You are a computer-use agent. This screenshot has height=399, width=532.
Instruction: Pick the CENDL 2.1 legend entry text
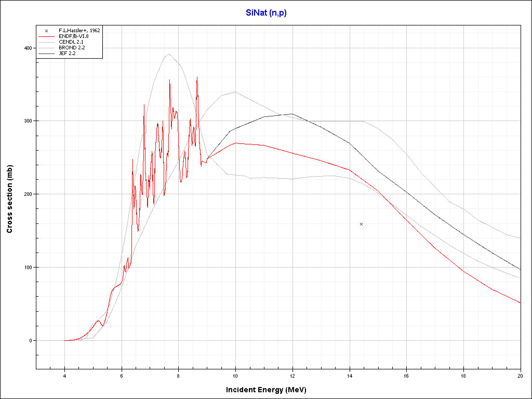72,42
